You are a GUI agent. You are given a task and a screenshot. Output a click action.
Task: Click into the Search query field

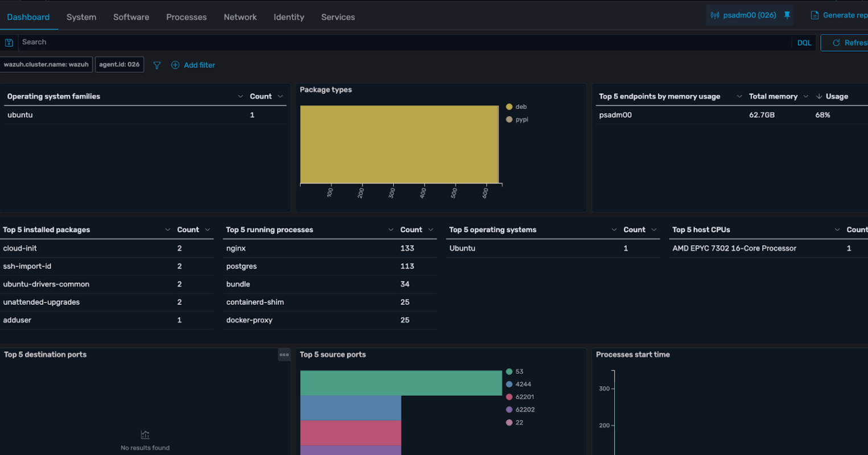(x=398, y=42)
